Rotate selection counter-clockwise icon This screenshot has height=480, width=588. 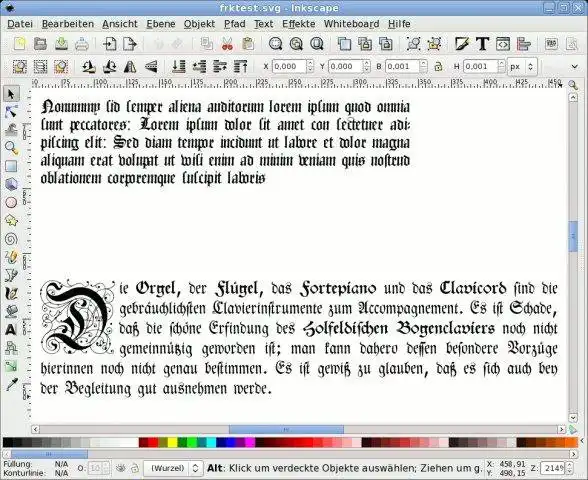pyautogui.click(x=89, y=67)
